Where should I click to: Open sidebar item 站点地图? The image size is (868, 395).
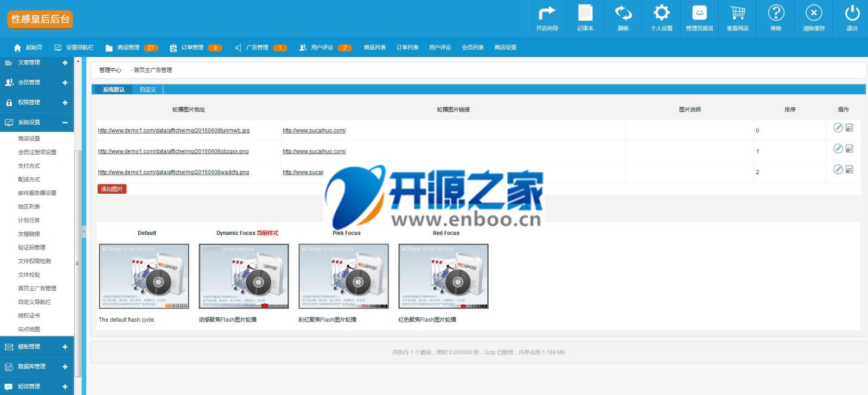(x=29, y=329)
